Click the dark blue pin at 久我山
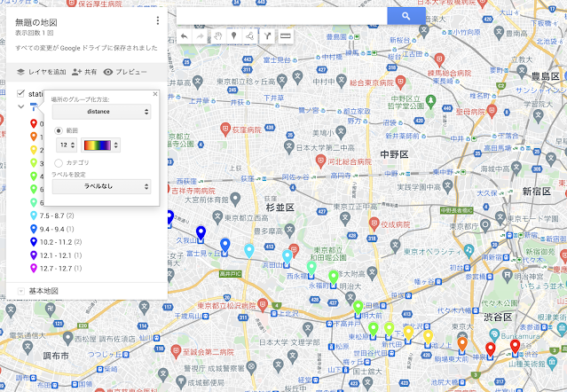The image size is (567, 392). [201, 233]
